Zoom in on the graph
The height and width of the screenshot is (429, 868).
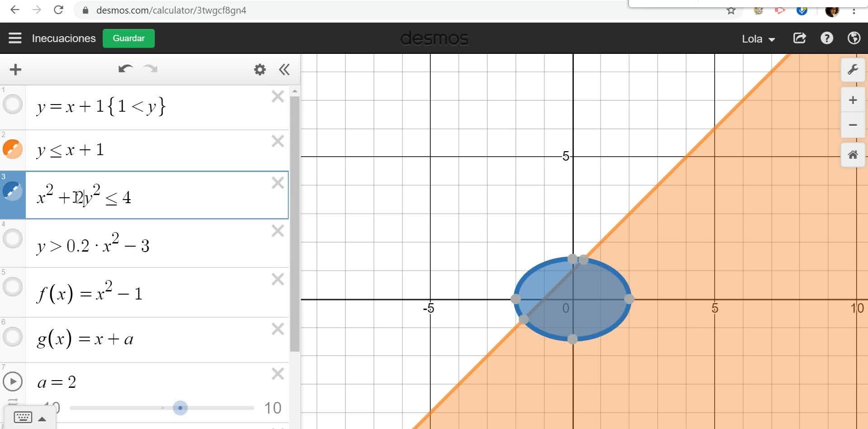tap(853, 100)
